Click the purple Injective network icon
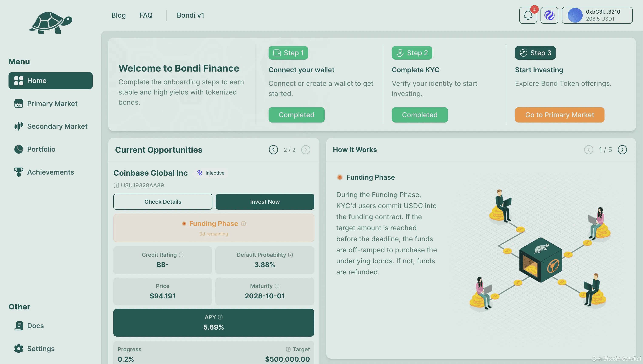Image resolution: width=643 pixels, height=364 pixels. click(549, 15)
